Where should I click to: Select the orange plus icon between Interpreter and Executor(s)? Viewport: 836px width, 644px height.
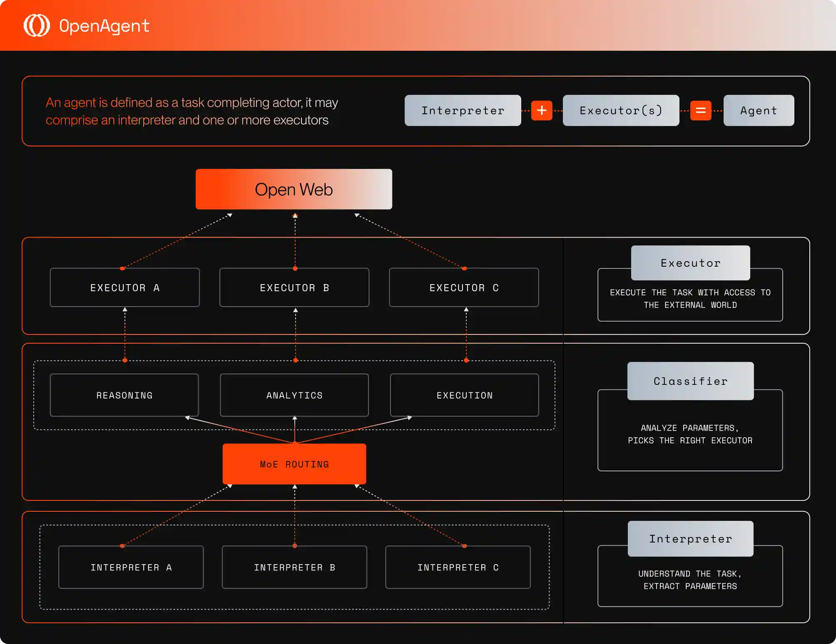[541, 110]
